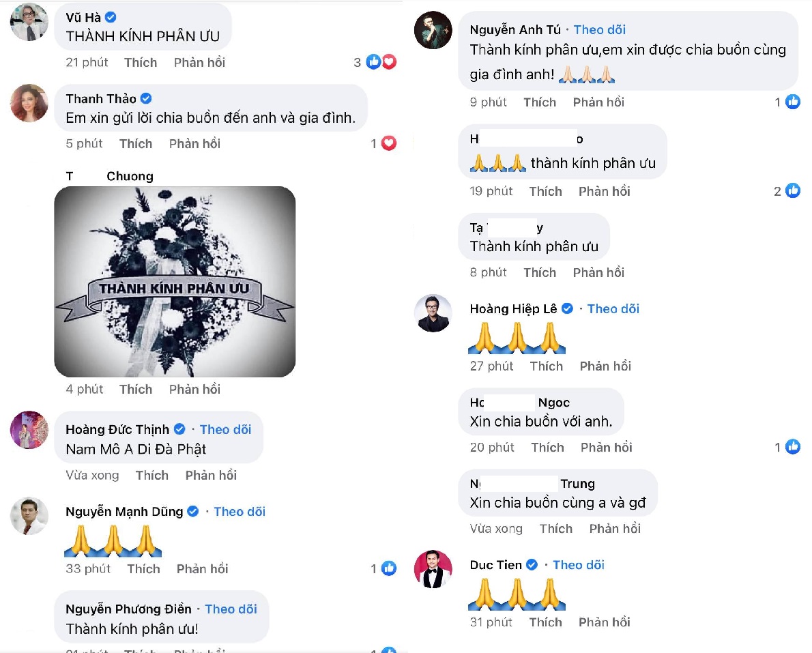Follow Nguyễn Phương Điền via Theo dõi
Screen dimensions: 812x653
pyautogui.click(x=231, y=609)
